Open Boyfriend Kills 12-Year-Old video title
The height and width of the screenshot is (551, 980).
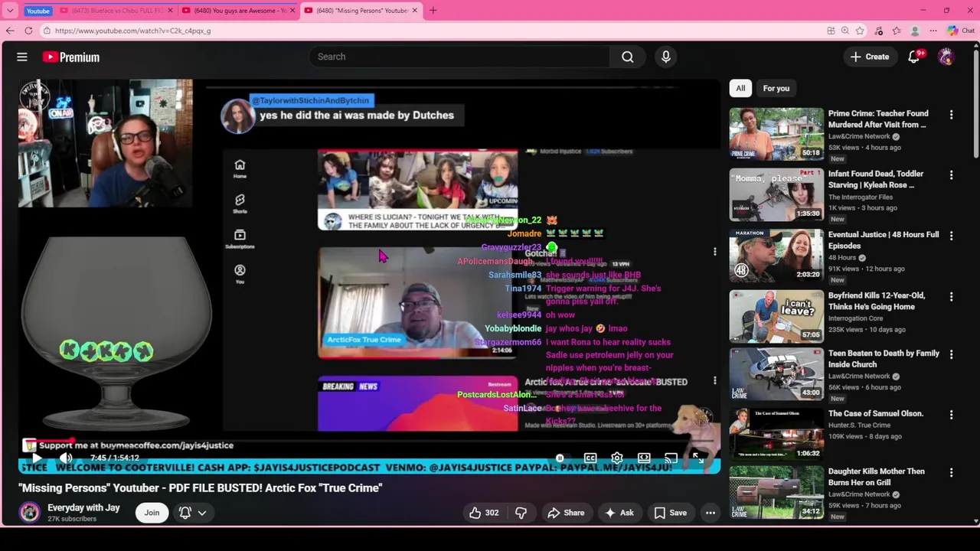[x=877, y=301]
